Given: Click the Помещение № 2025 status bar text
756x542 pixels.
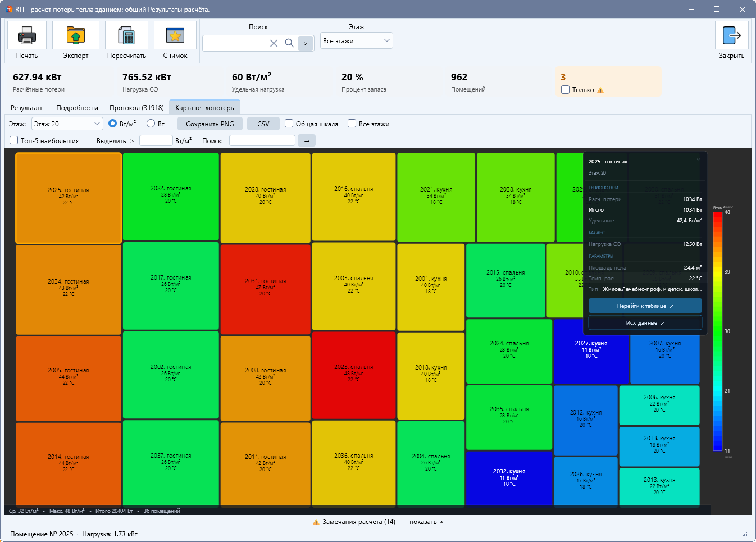Looking at the screenshot, I should [42, 534].
